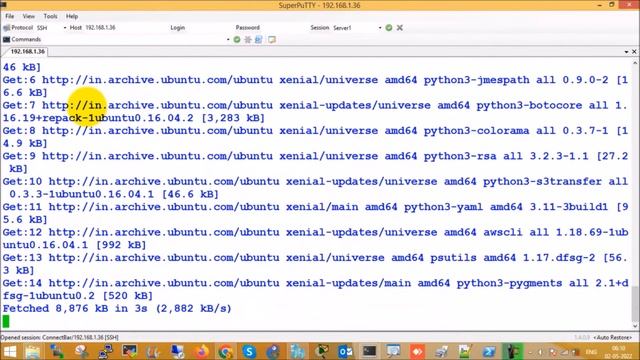Screen dimensions: 640x360
Task: Click the green terminal cursor prompt
Action: click(6, 321)
